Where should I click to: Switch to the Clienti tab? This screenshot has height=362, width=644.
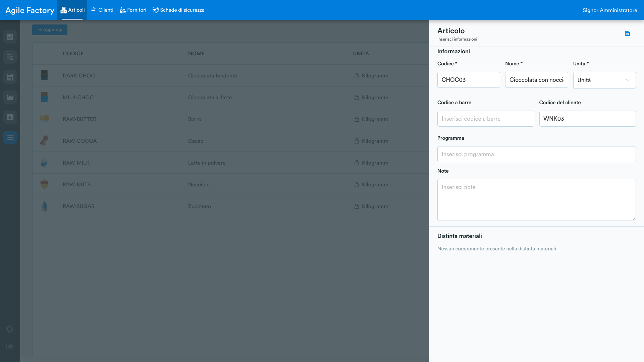click(102, 10)
